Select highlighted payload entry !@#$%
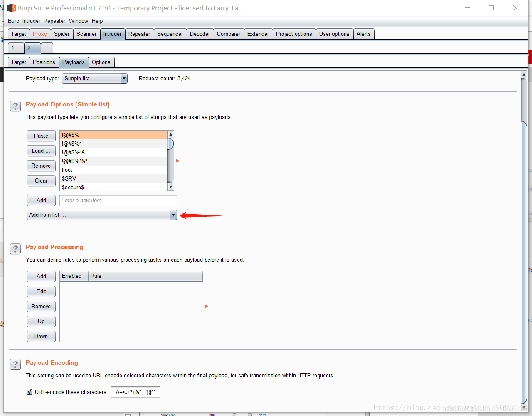532x416 pixels. [113, 135]
